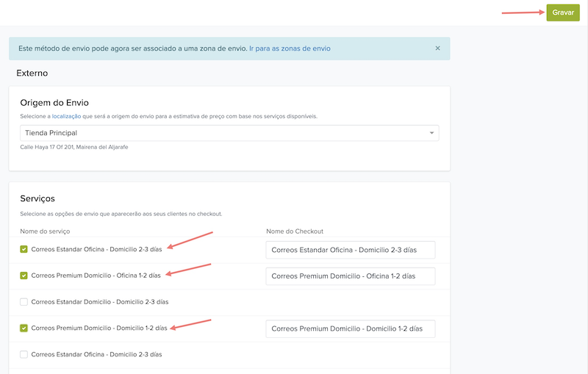Screen dimensions: 588x374
Task: Click the Calle Haya 17 address text
Action: pos(74,147)
